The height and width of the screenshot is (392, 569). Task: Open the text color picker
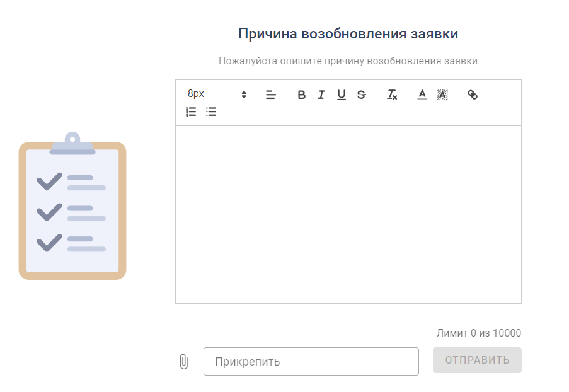[422, 95]
